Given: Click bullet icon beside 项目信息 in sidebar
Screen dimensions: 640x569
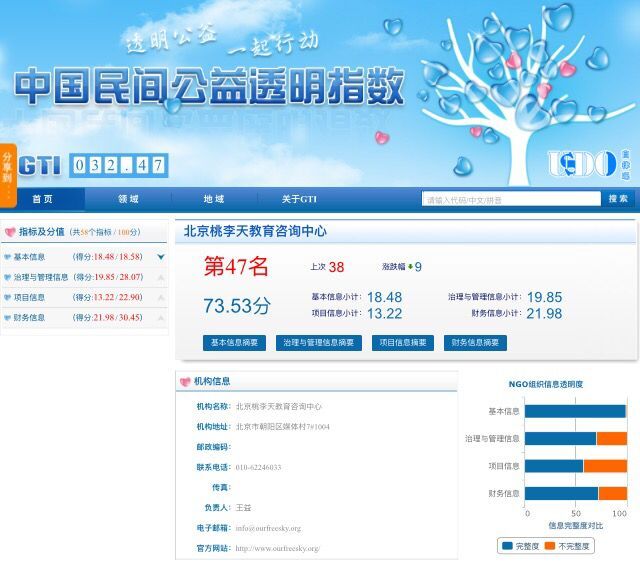Looking at the screenshot, I should point(8,298).
